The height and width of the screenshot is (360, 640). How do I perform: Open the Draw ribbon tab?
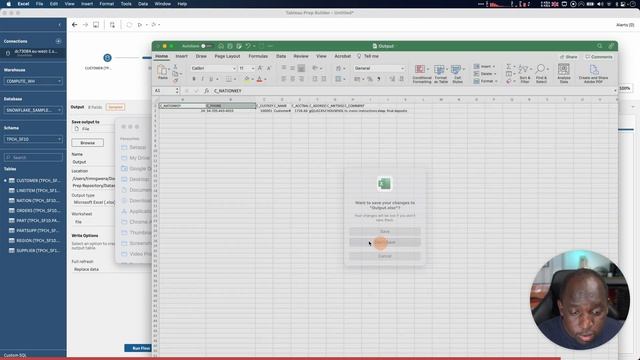(201, 56)
